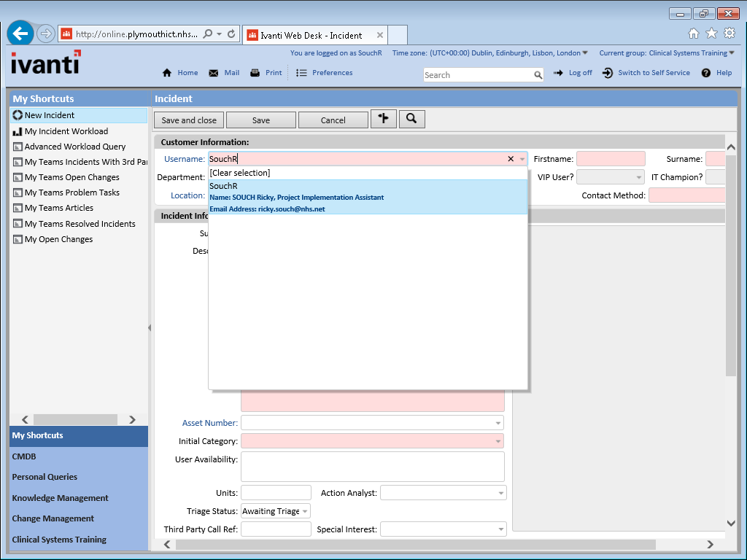747x560 pixels.
Task: Open the Action Analyst dropdown
Action: pyautogui.click(x=500, y=493)
